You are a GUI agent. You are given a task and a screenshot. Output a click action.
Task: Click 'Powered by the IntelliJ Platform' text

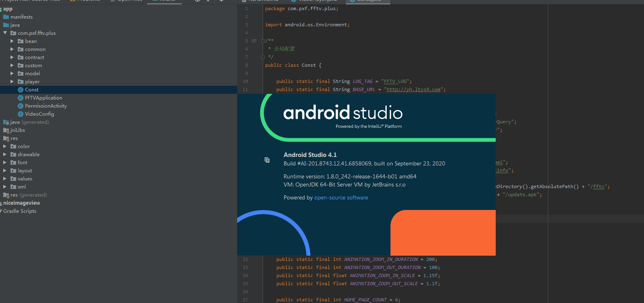click(368, 127)
